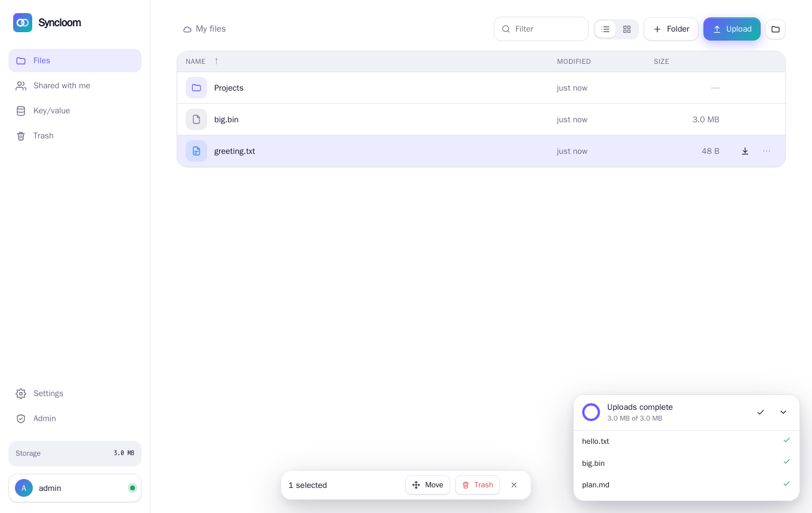Click the checkmark beside plan.md upload

(x=786, y=484)
